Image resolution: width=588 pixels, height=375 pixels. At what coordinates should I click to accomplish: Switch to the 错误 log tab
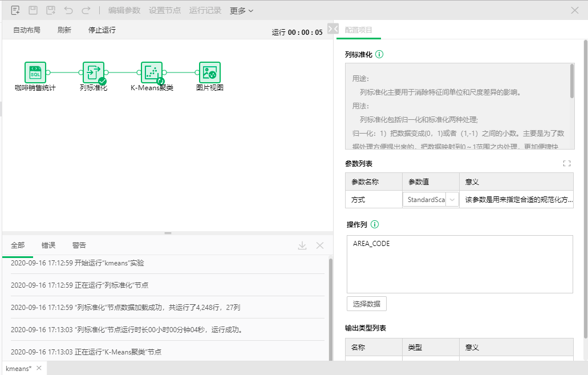[x=48, y=245]
